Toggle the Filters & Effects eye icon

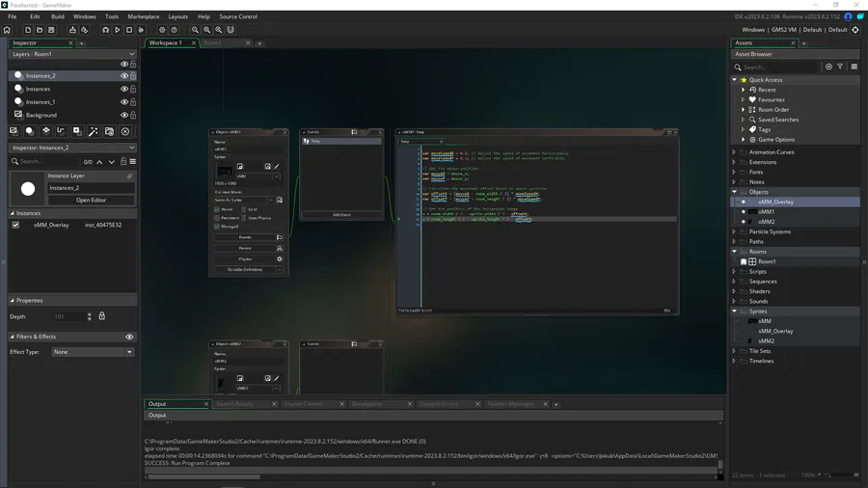click(x=129, y=337)
